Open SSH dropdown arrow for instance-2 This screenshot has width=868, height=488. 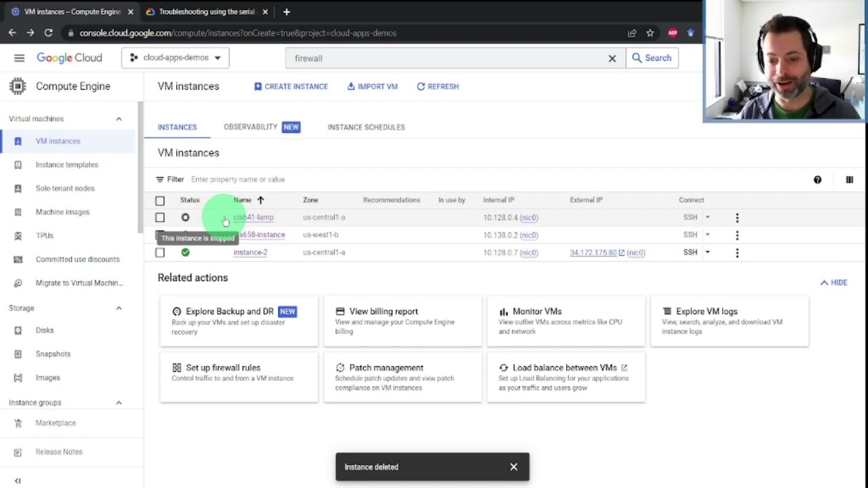coord(707,252)
